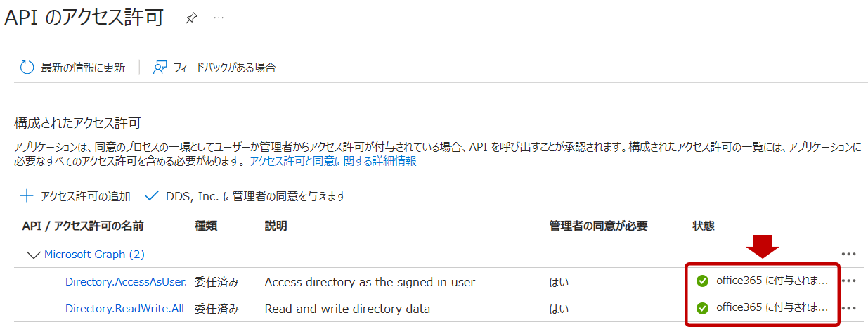This screenshot has height=327, width=868.
Task: Open more options for Directory.AccessAsUser row
Action: [x=848, y=281]
